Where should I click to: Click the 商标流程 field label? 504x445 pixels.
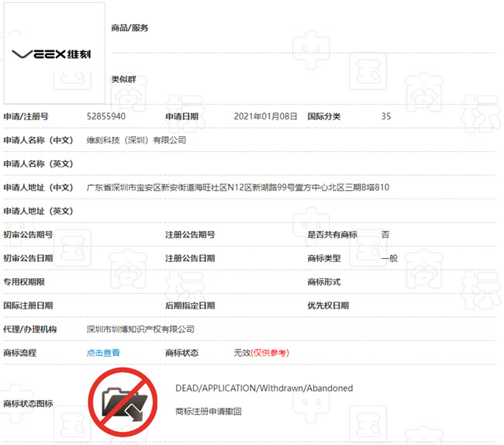(x=19, y=353)
